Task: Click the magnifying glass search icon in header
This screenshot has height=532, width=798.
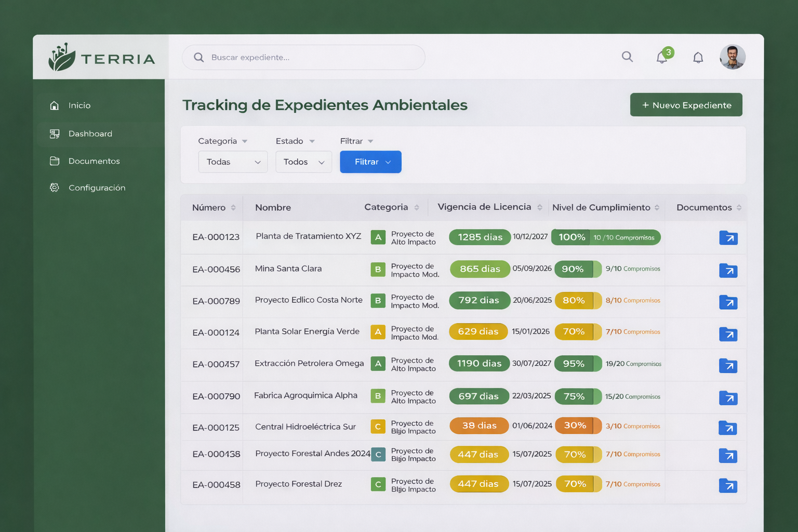Action: [627, 57]
